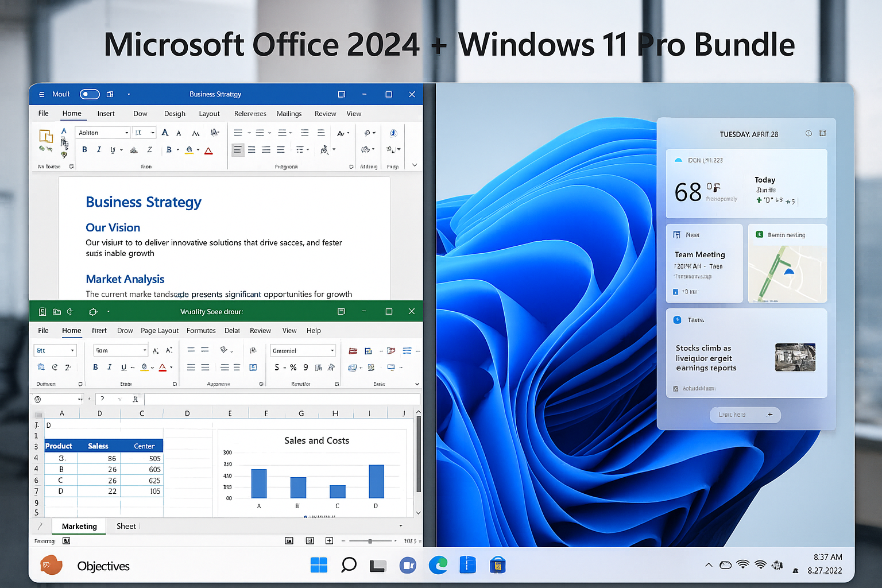
Task: Expand the number format dropdown in Excel
Action: tap(332, 350)
